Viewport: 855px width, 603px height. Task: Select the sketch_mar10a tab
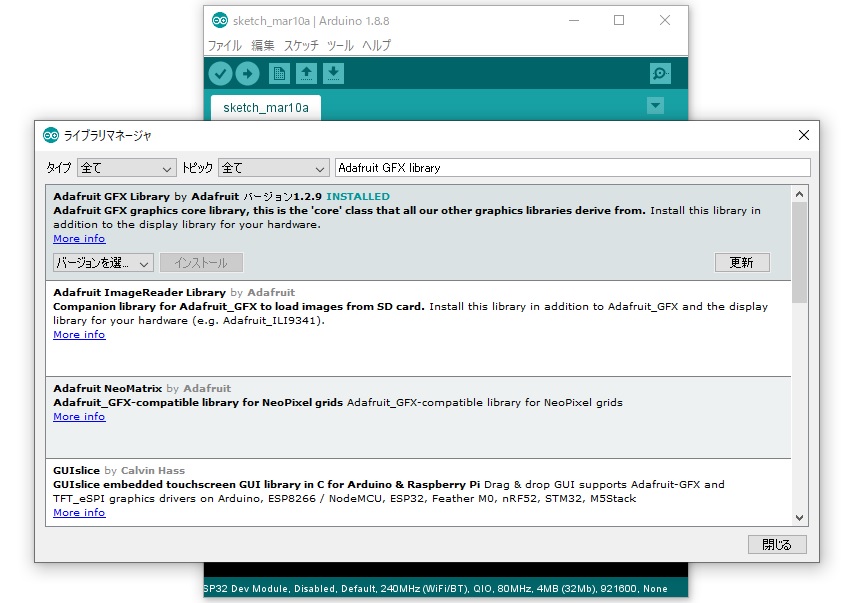click(265, 107)
